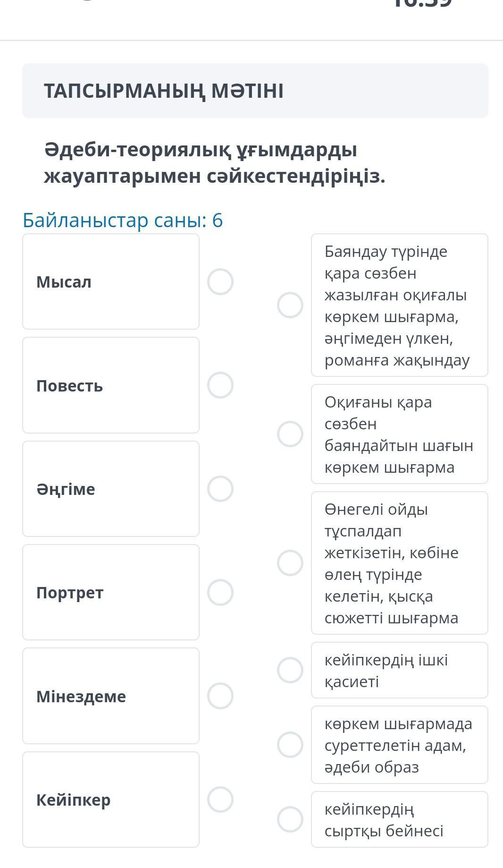
Task: Click circle for 'Баяндау түрінде қара сөзбен' answer
Action: coord(290,305)
